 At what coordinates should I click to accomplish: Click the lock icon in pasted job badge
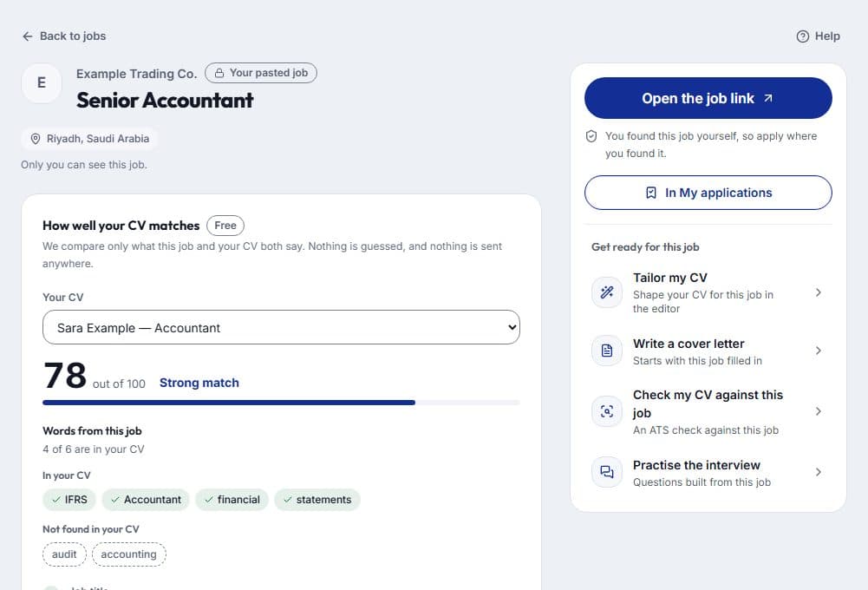(219, 73)
